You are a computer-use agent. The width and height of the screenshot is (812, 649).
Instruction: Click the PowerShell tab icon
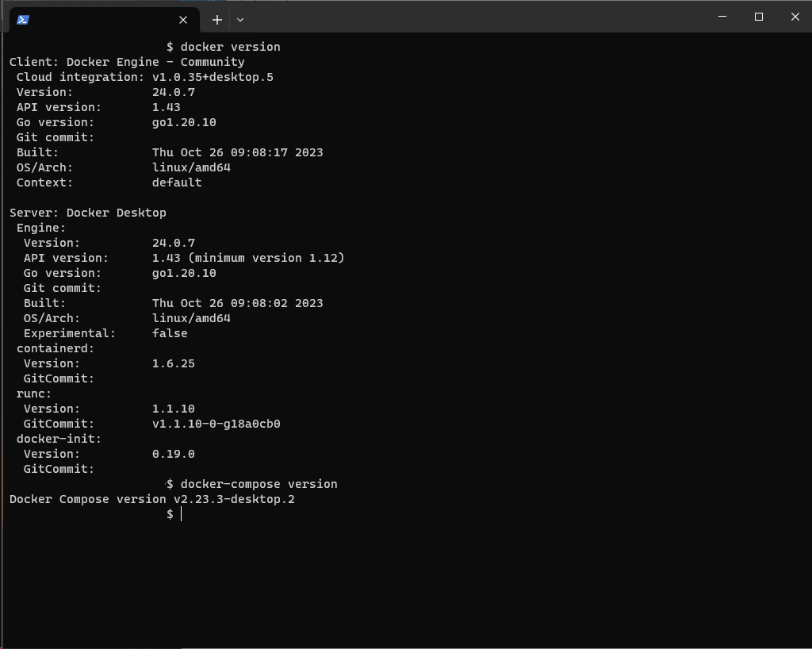[23, 20]
